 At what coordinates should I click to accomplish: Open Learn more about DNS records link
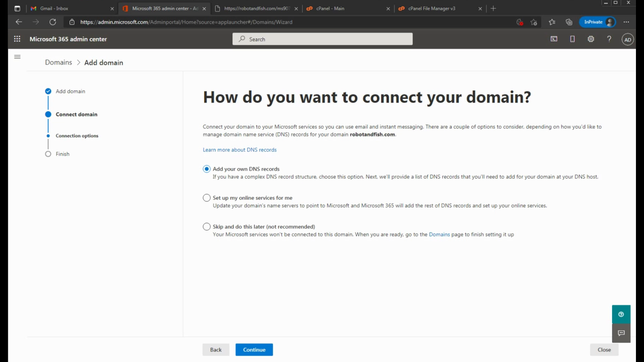click(239, 150)
